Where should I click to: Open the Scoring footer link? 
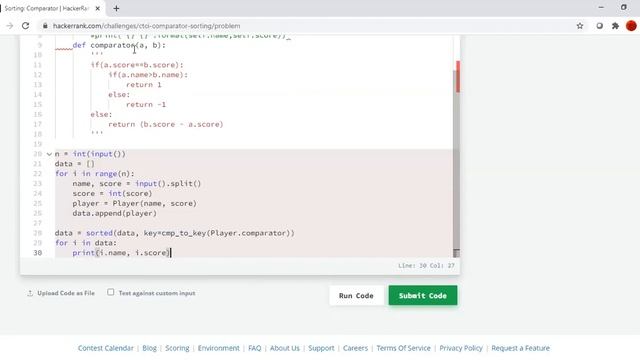(x=177, y=348)
